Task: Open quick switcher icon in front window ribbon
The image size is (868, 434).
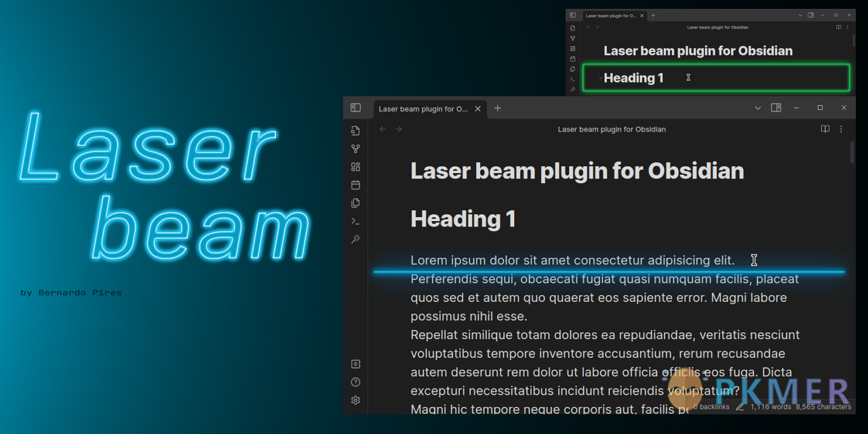Action: (x=355, y=131)
